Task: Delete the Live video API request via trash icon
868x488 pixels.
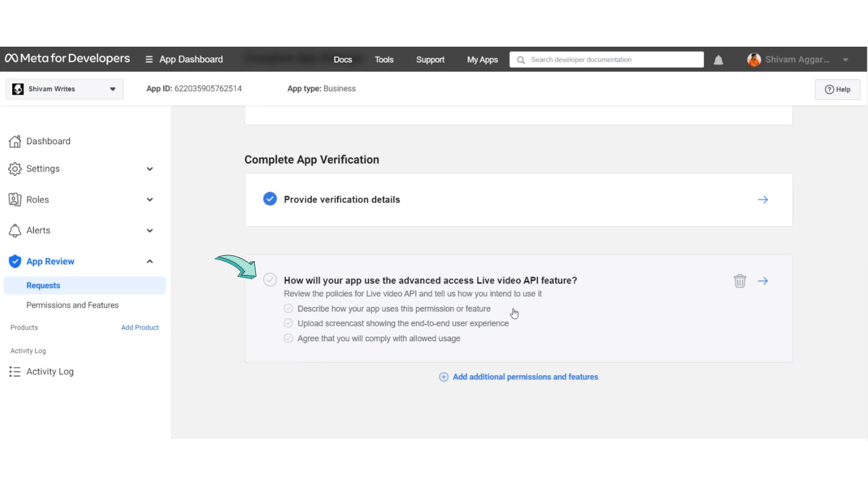Action: (739, 281)
